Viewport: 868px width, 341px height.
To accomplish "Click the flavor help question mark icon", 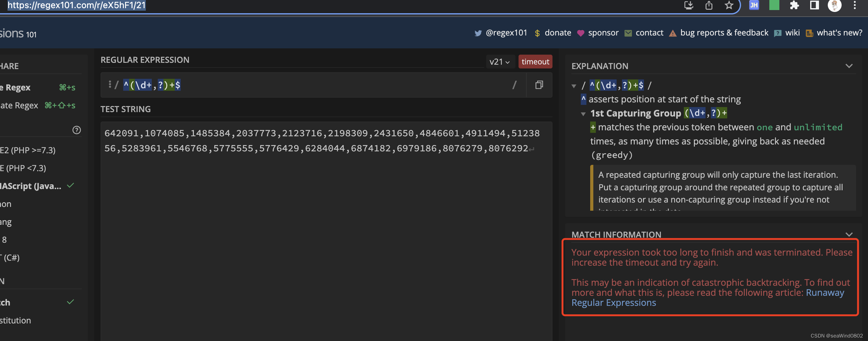I will click(x=76, y=130).
